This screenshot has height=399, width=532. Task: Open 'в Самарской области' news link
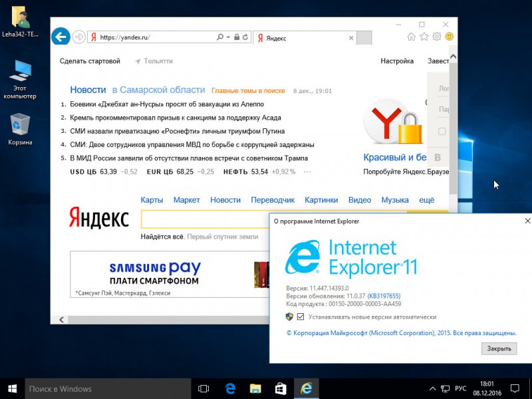(158, 90)
